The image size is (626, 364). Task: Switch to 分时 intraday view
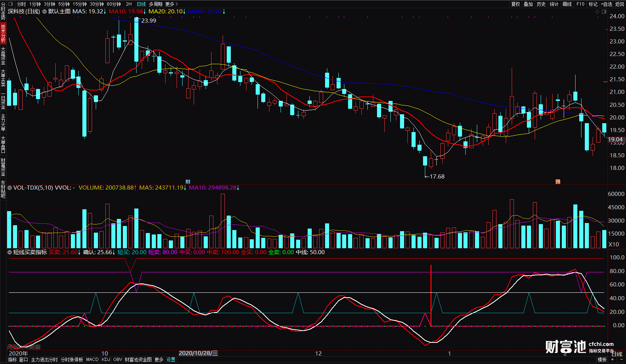point(22,4)
